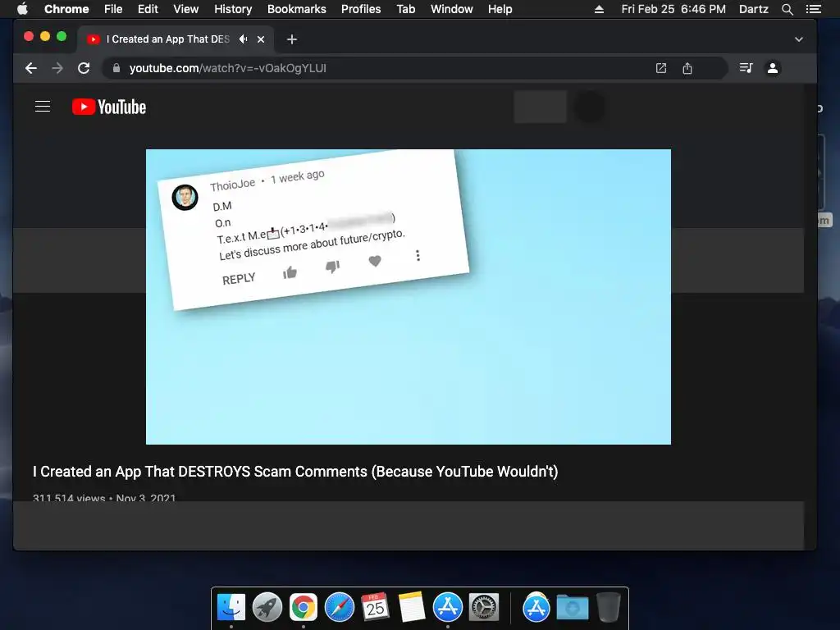Image resolution: width=840 pixels, height=630 pixels.
Task: Open the Apple menu
Action: point(22,9)
